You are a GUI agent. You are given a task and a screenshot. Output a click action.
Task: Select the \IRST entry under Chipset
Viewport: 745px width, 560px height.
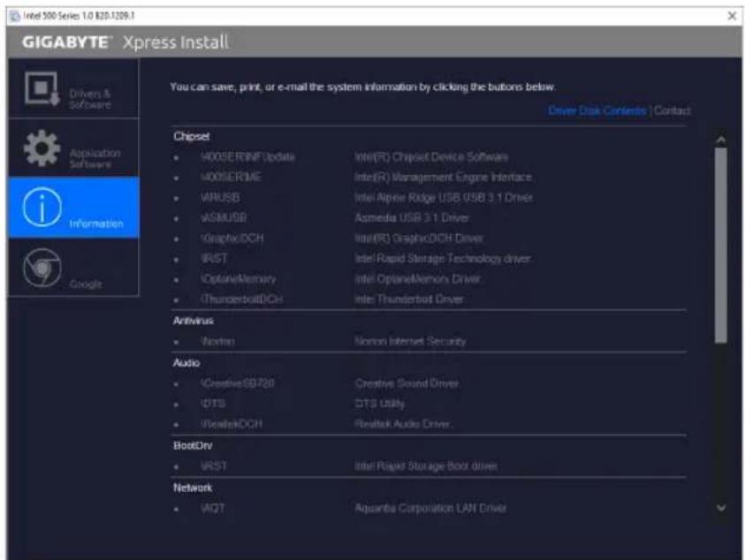click(x=214, y=259)
